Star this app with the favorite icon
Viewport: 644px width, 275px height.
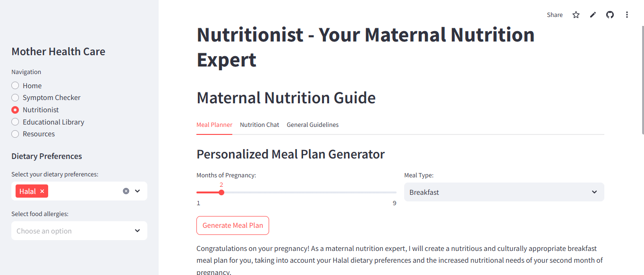point(576,15)
